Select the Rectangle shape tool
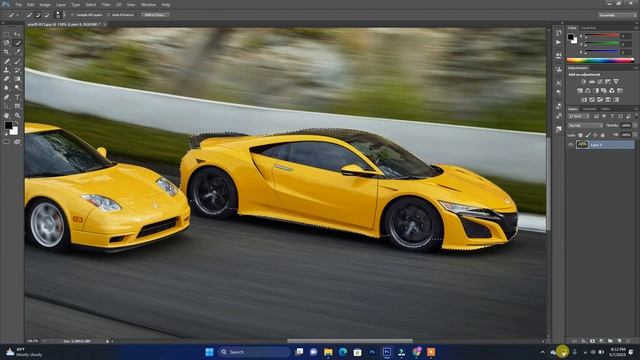This screenshot has width=640, height=360. 17,106
